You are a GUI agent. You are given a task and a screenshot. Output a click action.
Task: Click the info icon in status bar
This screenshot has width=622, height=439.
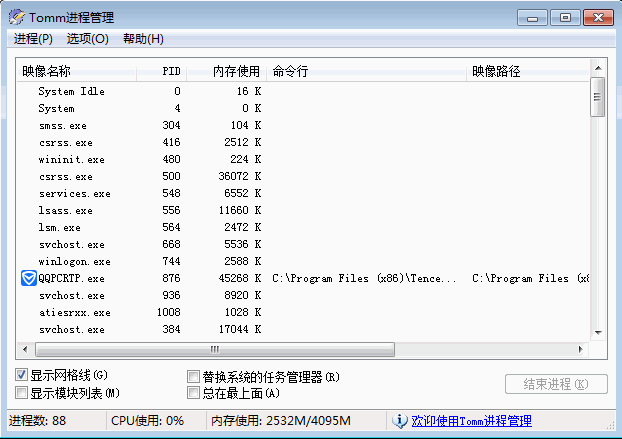click(399, 420)
